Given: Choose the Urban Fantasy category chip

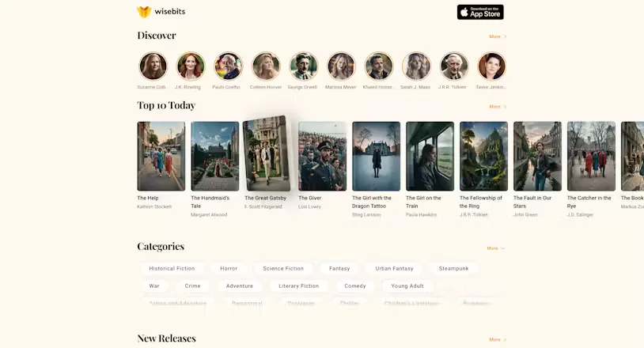Looking at the screenshot, I should pyautogui.click(x=394, y=268).
